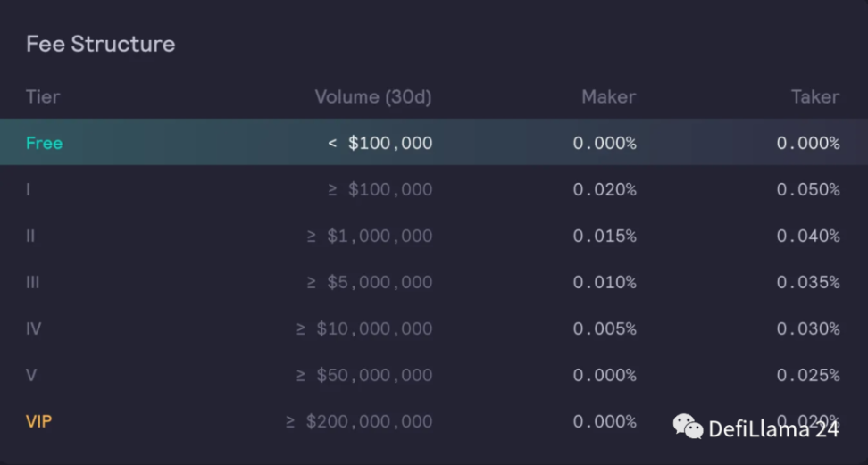Screen dimensions: 868x465
Task: Click the Taker column header
Action: pyautogui.click(x=814, y=96)
